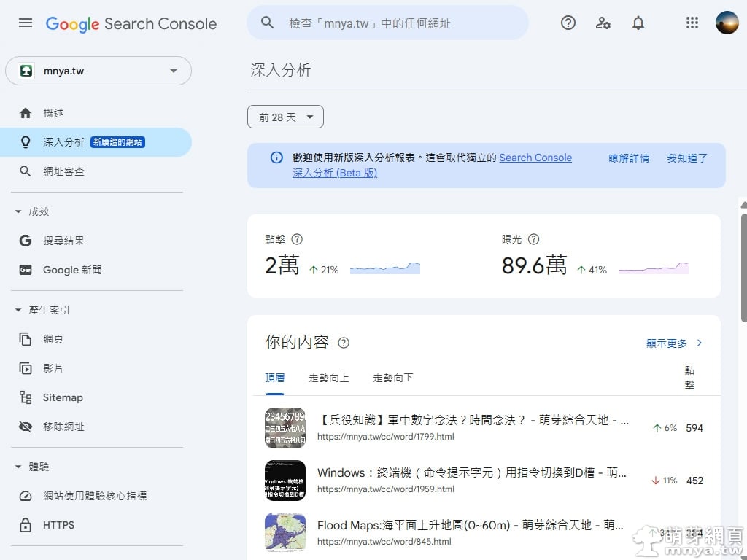Open the Google apps grid
Image resolution: width=747 pixels, height=560 pixels.
coord(692,23)
